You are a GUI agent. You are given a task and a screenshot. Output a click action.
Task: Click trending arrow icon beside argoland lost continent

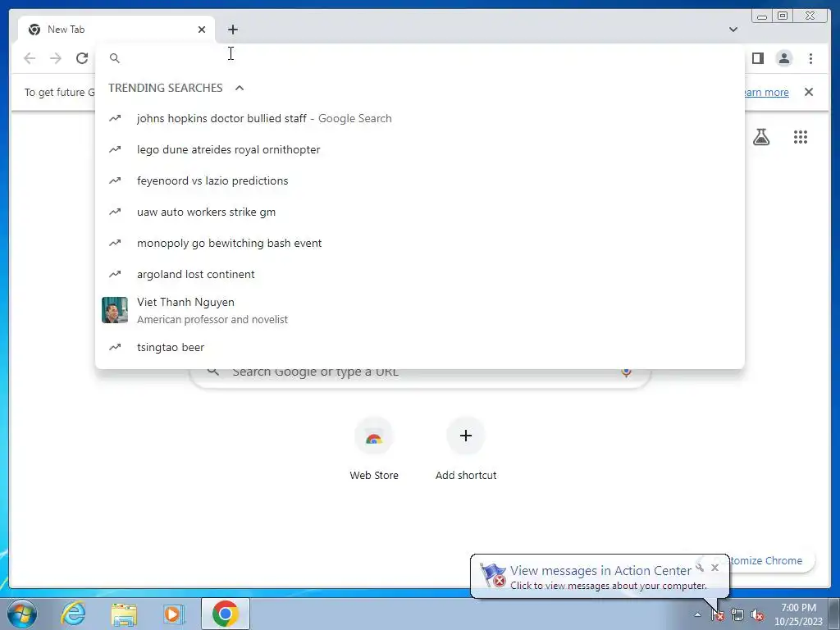[115, 274]
